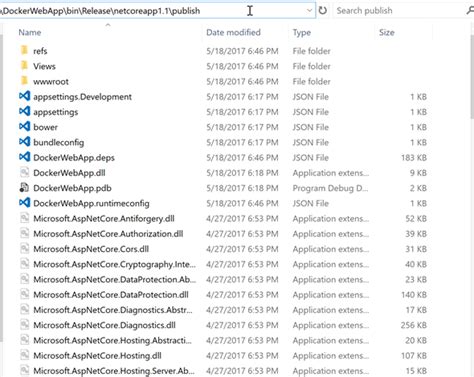Click the bower JSON file icon
Image resolution: width=474 pixels, height=377 pixels.
tap(25, 127)
